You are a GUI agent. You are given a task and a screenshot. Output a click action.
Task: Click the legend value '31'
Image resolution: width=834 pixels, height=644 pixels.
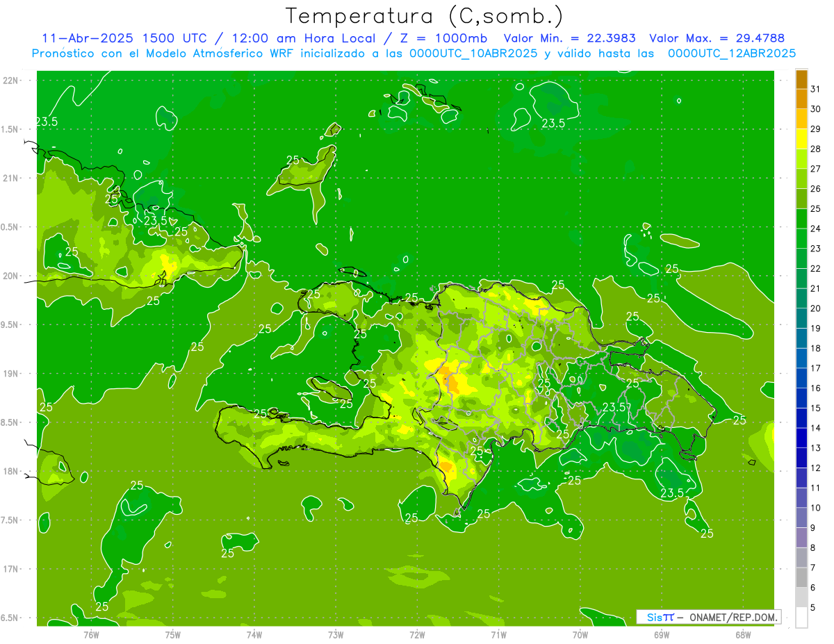pos(817,89)
